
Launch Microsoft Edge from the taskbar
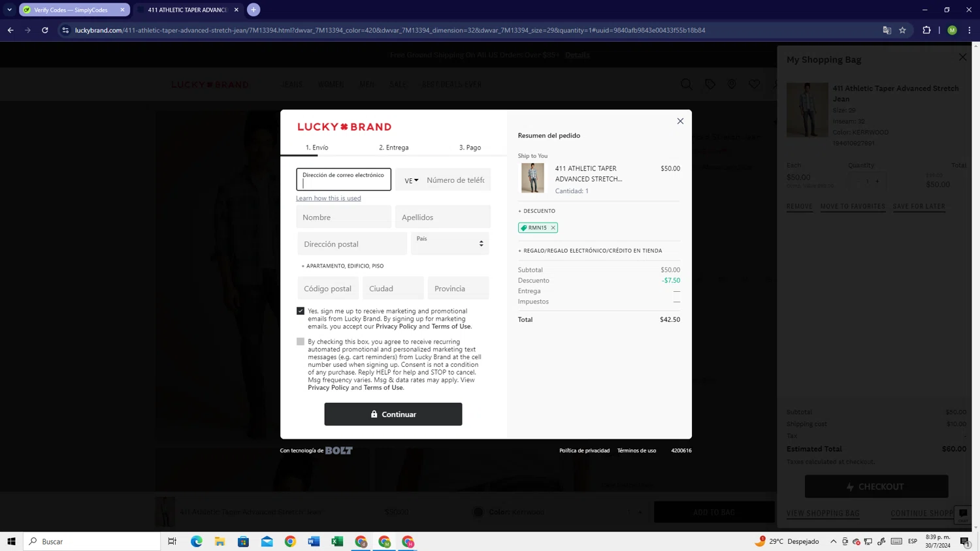(197, 541)
